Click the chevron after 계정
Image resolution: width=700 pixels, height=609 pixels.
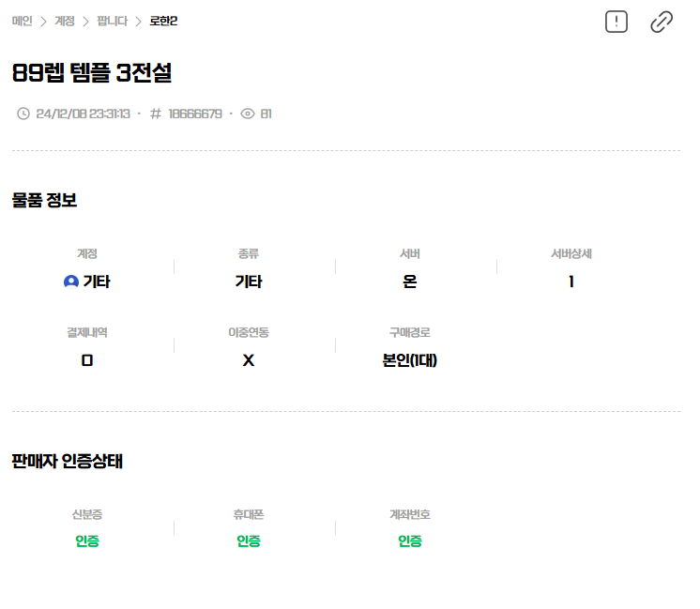click(x=86, y=21)
